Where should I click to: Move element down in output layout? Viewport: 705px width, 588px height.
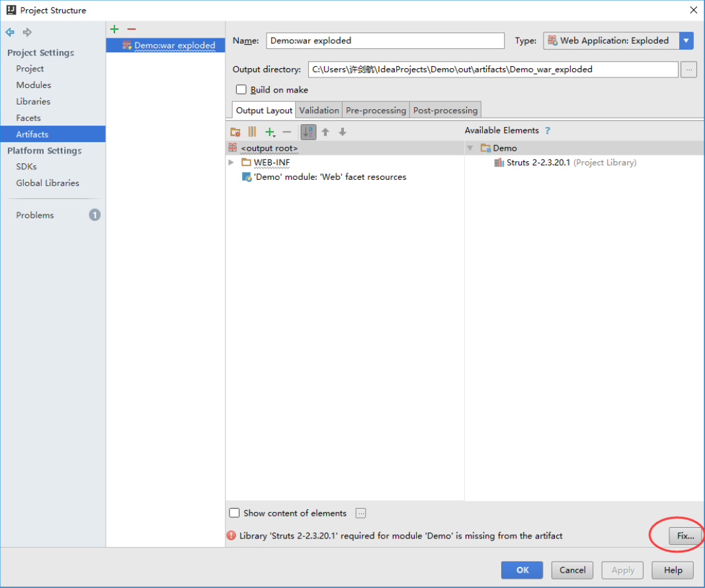point(343,132)
